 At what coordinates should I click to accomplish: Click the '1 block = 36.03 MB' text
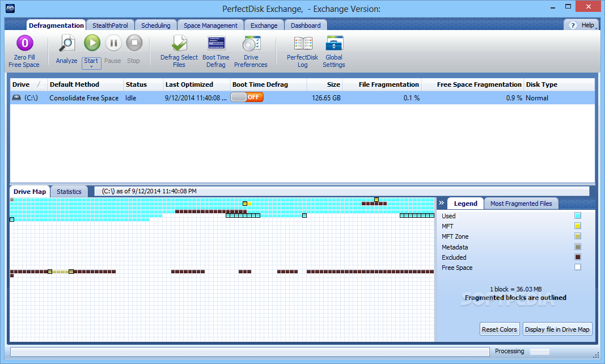(515, 289)
